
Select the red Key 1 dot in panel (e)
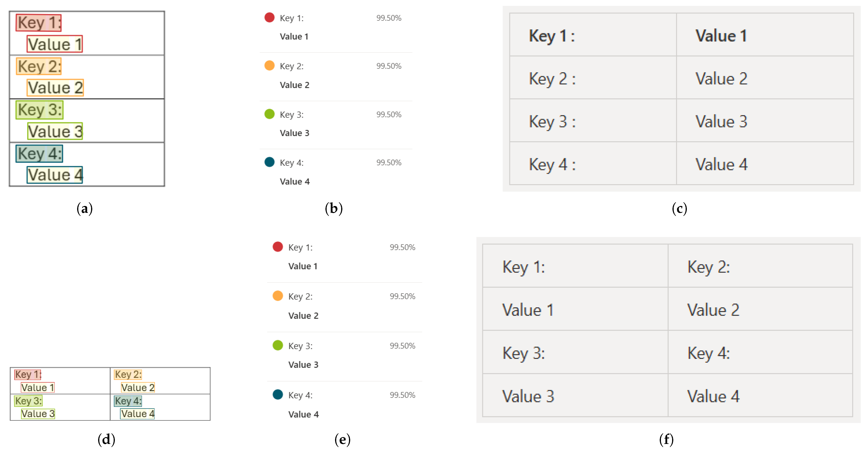(278, 247)
